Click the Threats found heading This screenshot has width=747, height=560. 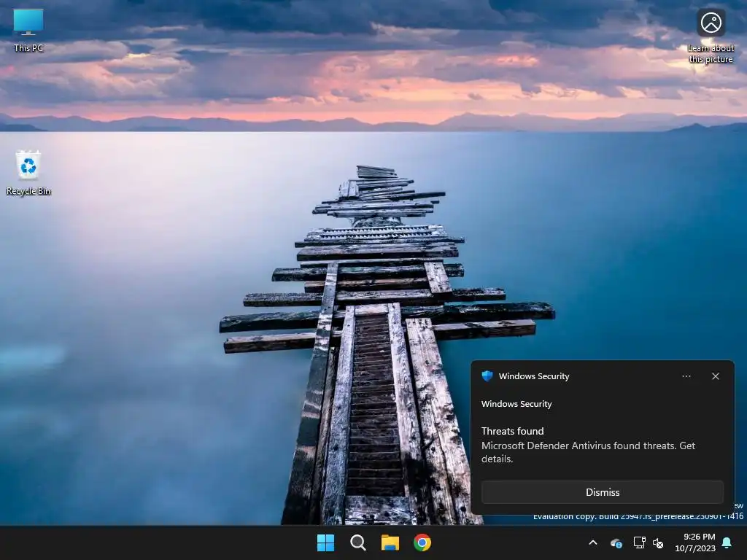[x=513, y=431]
